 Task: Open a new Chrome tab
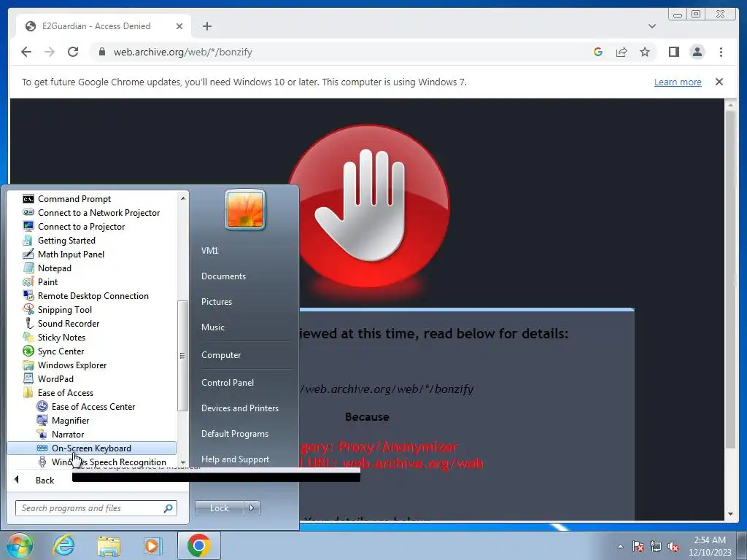click(206, 26)
